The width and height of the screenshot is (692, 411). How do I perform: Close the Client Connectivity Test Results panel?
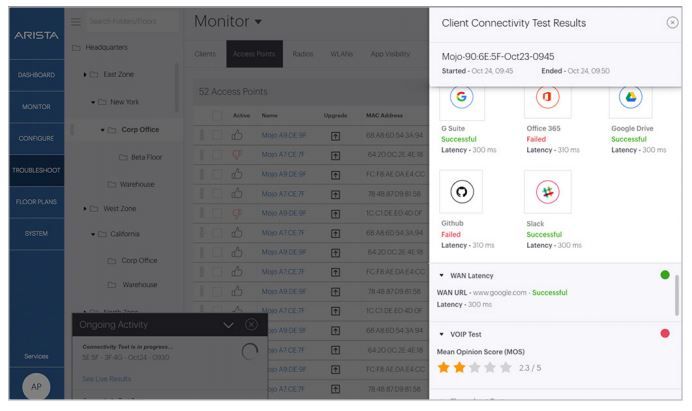click(672, 23)
